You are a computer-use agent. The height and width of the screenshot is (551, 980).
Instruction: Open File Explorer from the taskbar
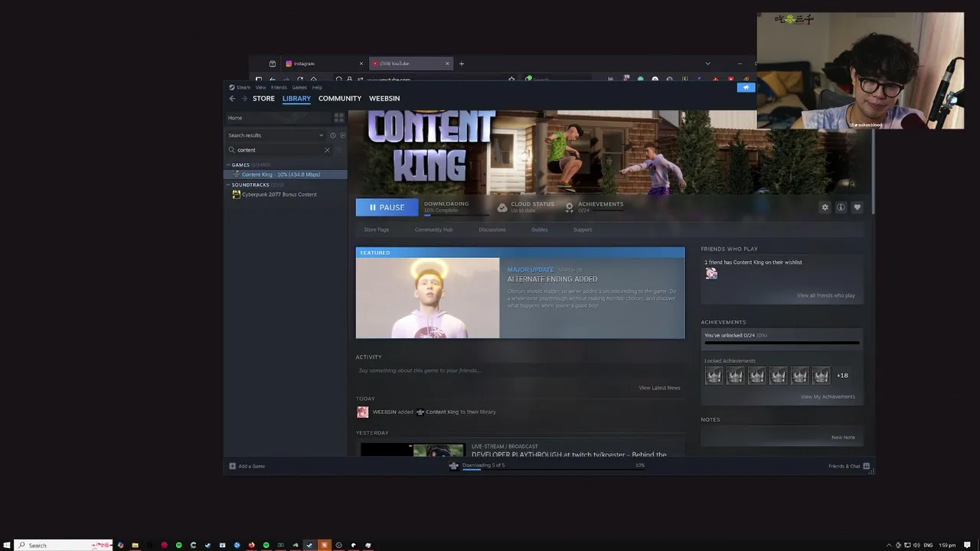click(x=135, y=545)
